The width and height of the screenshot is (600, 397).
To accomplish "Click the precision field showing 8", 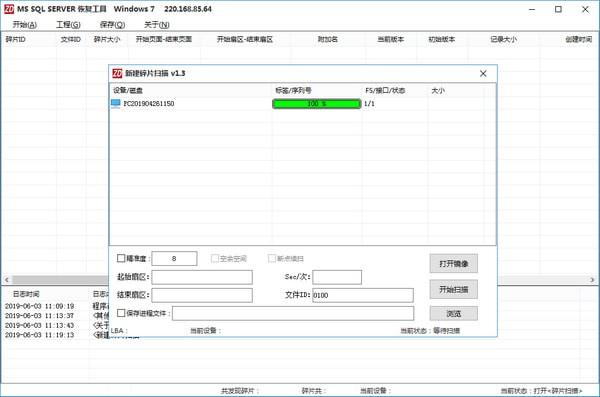I will [174, 258].
